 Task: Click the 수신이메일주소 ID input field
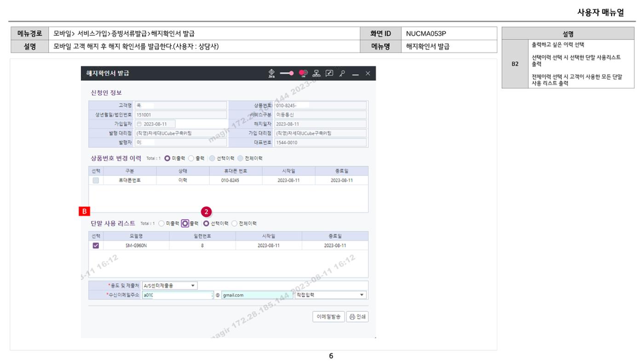[178, 295]
